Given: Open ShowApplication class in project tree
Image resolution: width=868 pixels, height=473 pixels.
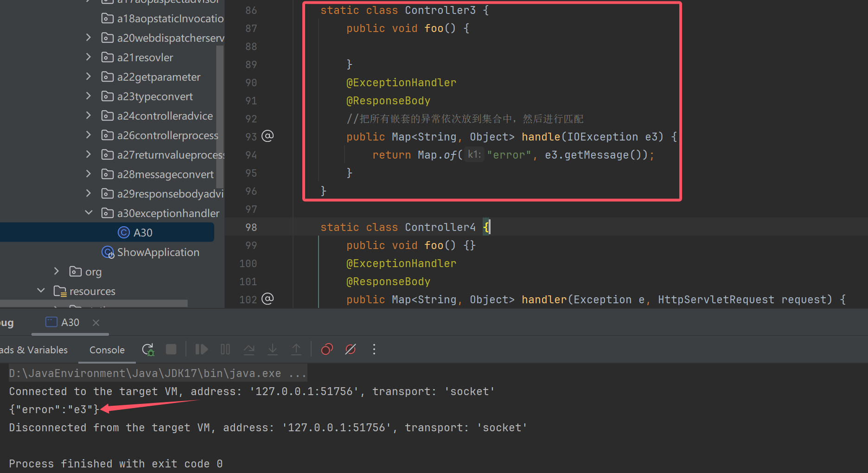Looking at the screenshot, I should pyautogui.click(x=158, y=252).
